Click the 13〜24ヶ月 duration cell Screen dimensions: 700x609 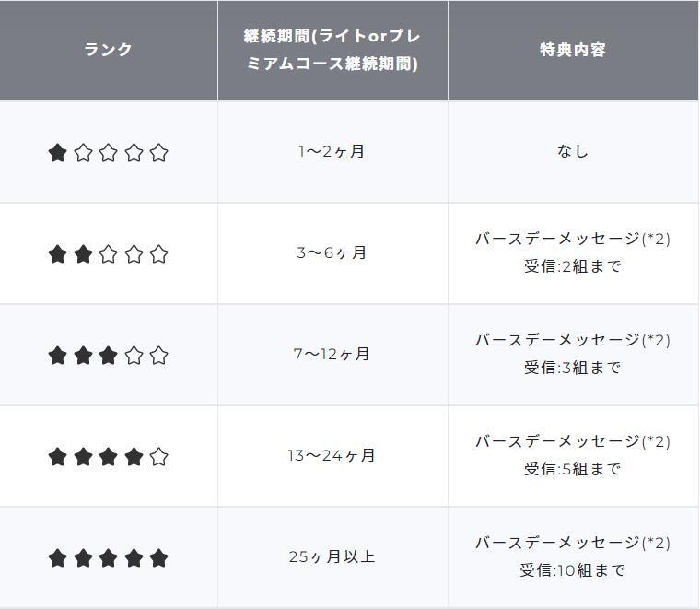332,456
